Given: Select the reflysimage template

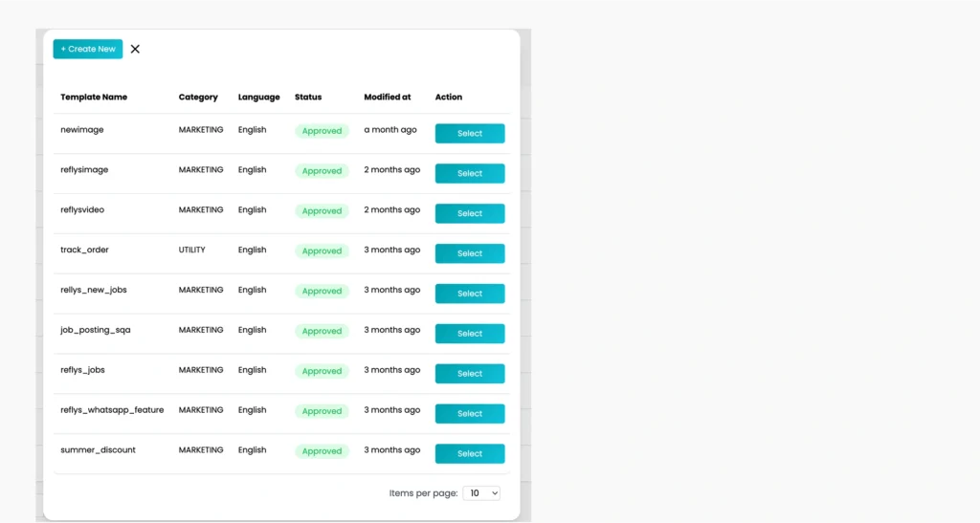Looking at the screenshot, I should 469,173.
